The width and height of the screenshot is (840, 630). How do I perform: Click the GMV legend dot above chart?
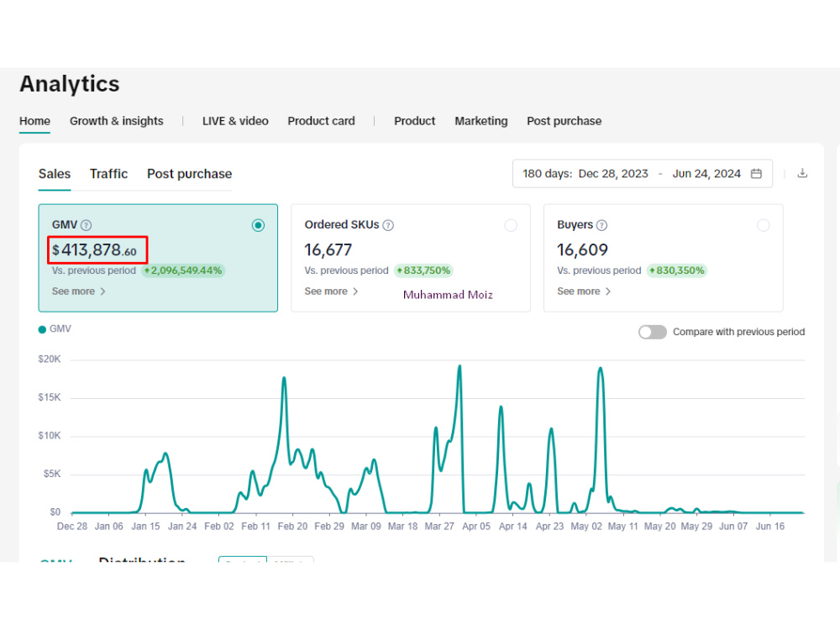pos(42,329)
